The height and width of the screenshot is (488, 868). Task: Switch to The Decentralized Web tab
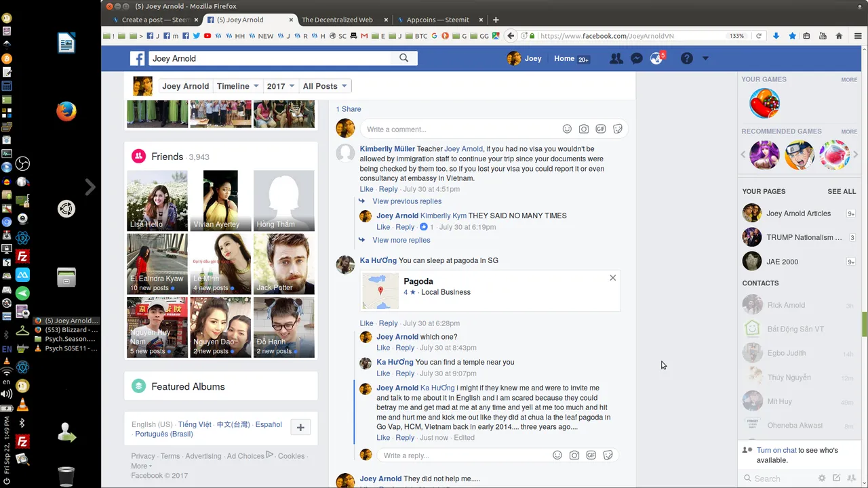point(342,20)
